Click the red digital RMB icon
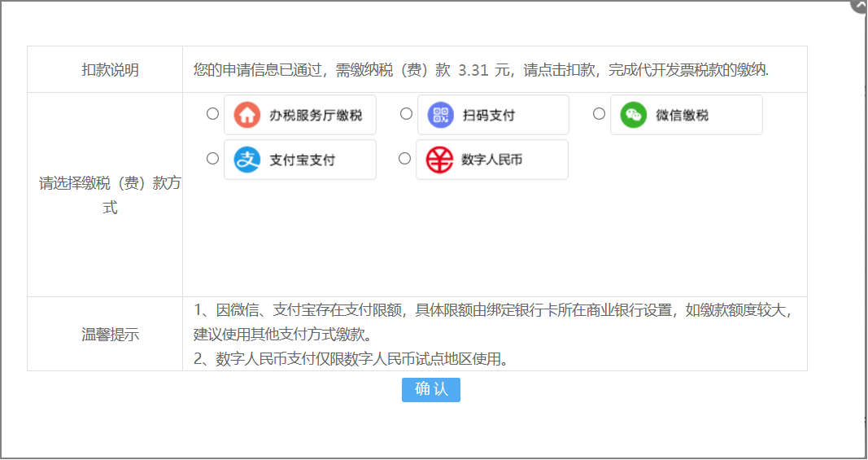Viewport: 868px width, 460px height. tap(439, 160)
